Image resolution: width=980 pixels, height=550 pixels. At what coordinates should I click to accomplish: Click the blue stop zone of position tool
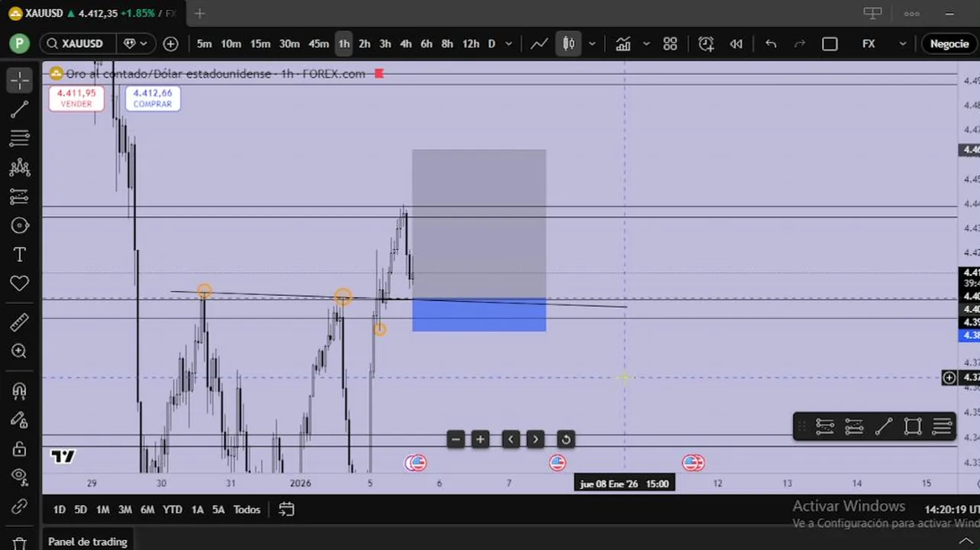tap(479, 315)
